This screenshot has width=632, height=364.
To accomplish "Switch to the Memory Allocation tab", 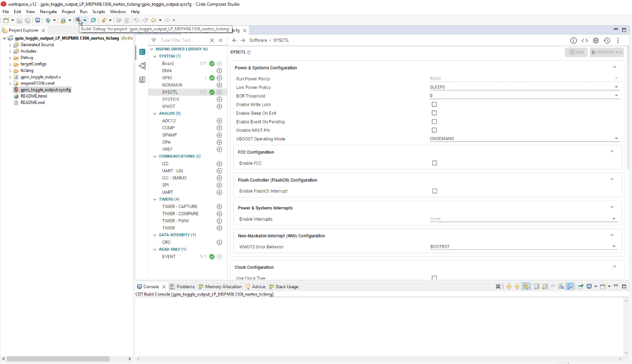I will (x=223, y=287).
